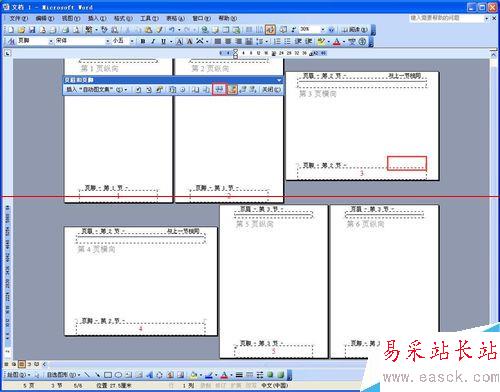Screen dimensions: 500x392
Task: Click the format painter brush icon
Action: (160, 30)
